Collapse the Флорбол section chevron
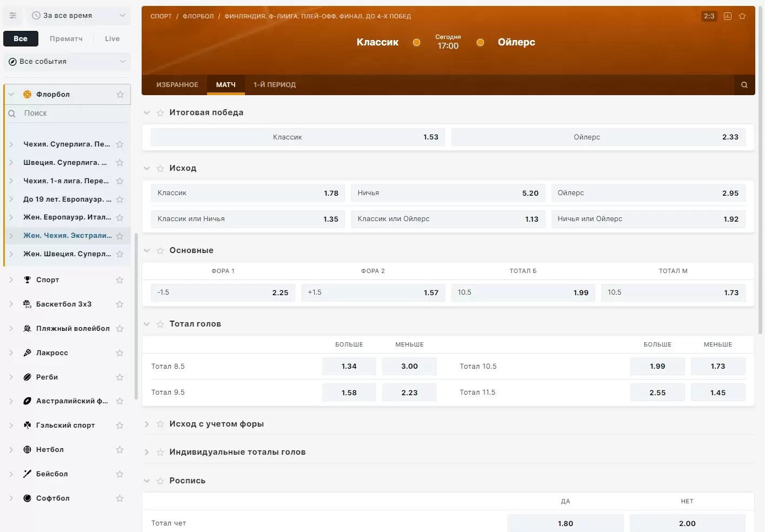Screen dimensions: 765x532 point(11,95)
